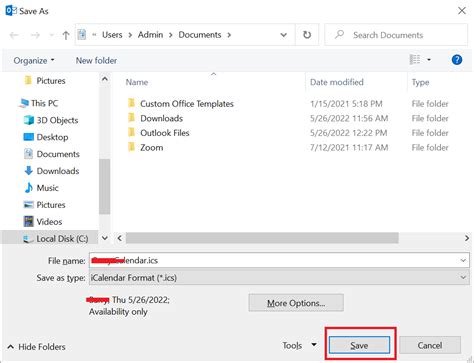Click Save to save the calendar
The image size is (474, 363).
pos(359,345)
